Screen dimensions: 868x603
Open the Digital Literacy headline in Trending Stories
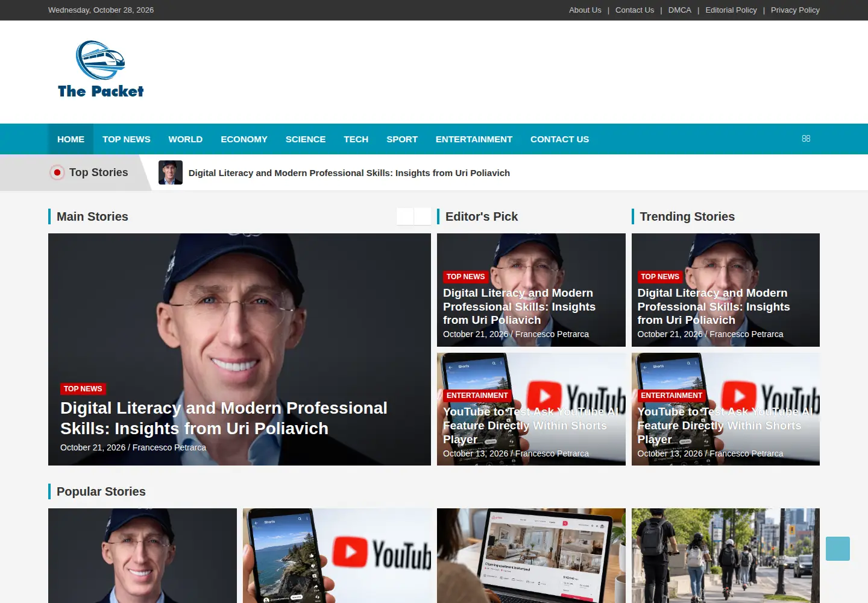(x=714, y=306)
